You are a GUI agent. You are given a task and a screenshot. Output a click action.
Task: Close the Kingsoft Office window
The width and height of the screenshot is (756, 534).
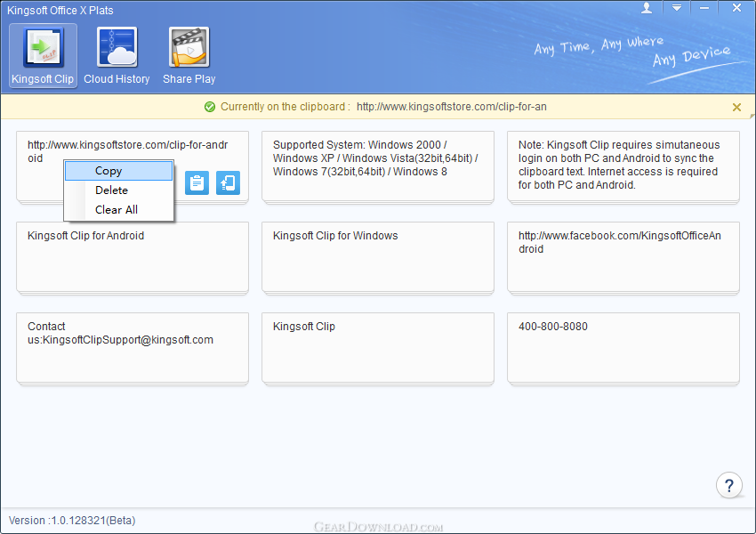coord(736,8)
